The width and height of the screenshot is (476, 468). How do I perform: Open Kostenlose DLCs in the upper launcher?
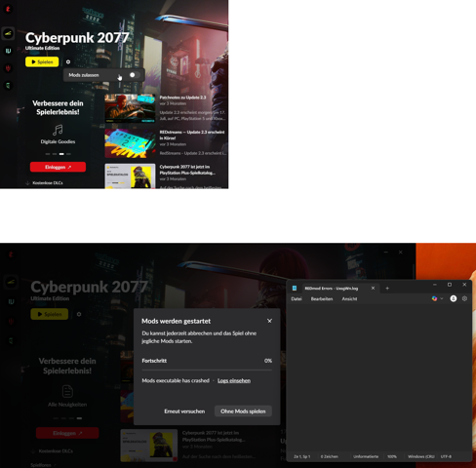coord(44,183)
